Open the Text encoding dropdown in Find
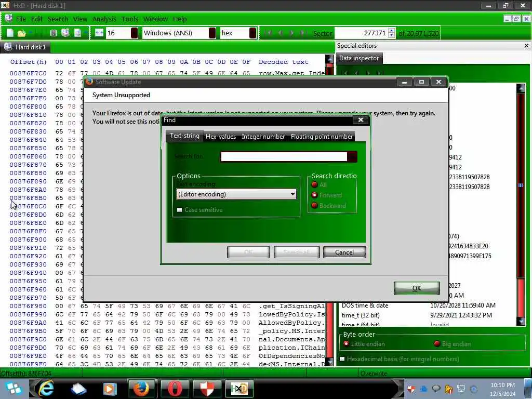This screenshot has width=532, height=399. pyautogui.click(x=236, y=194)
